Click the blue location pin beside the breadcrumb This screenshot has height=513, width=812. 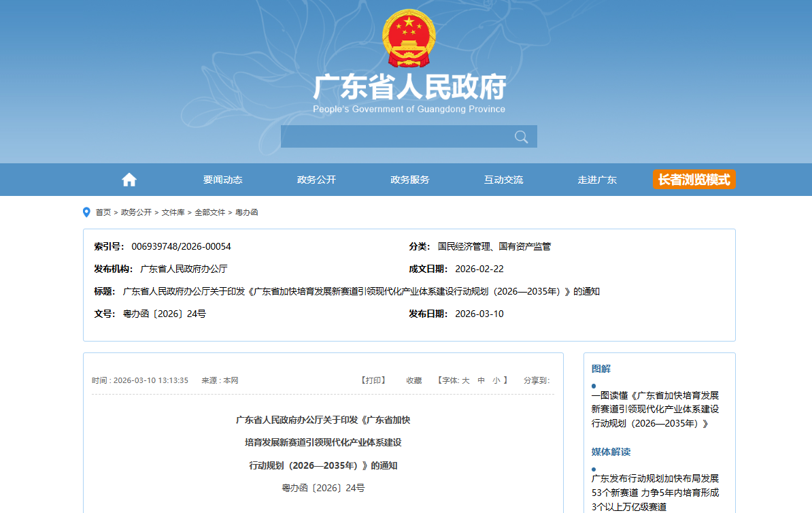click(x=86, y=212)
